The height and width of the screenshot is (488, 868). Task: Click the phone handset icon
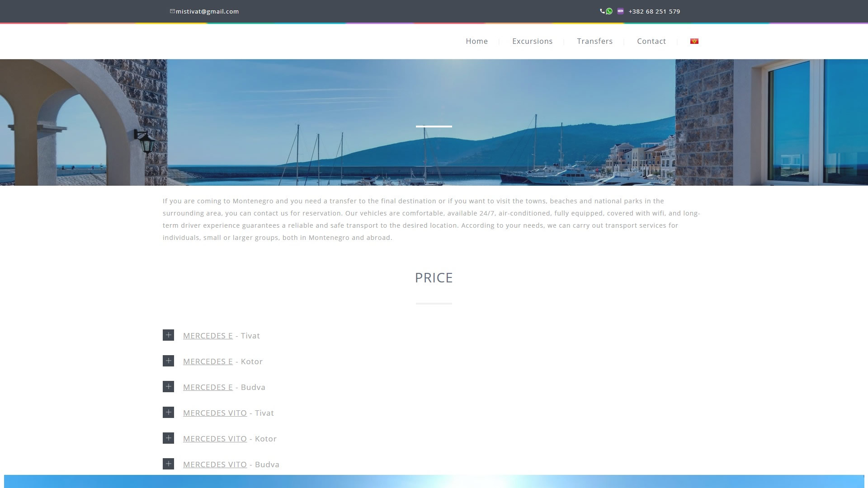(x=602, y=11)
